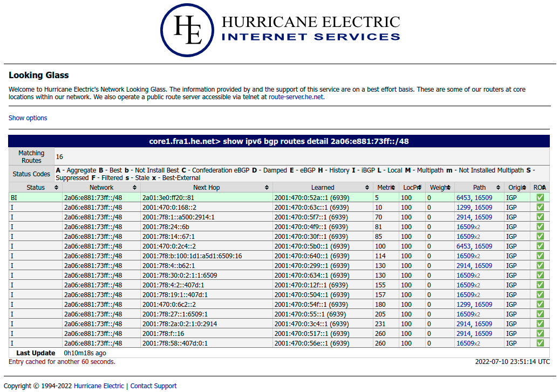Select next hop '2001:7f8:b:100:1d1:a5d1:6509:16'
The height and width of the screenshot is (392, 559).
tap(192, 256)
